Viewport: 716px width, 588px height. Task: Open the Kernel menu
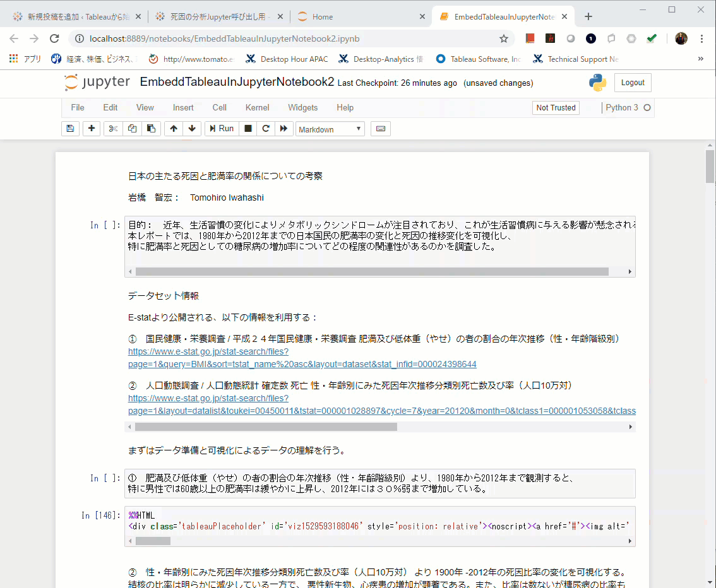257,108
